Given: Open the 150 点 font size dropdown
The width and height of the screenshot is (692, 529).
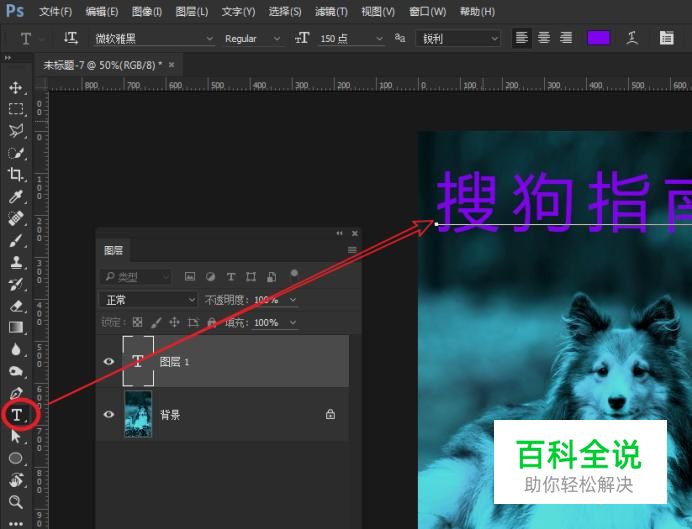Looking at the screenshot, I should click(x=379, y=39).
